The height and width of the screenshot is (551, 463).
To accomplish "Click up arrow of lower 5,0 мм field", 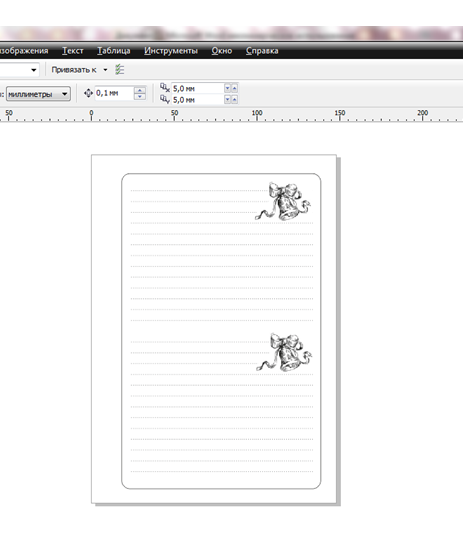I will [234, 100].
